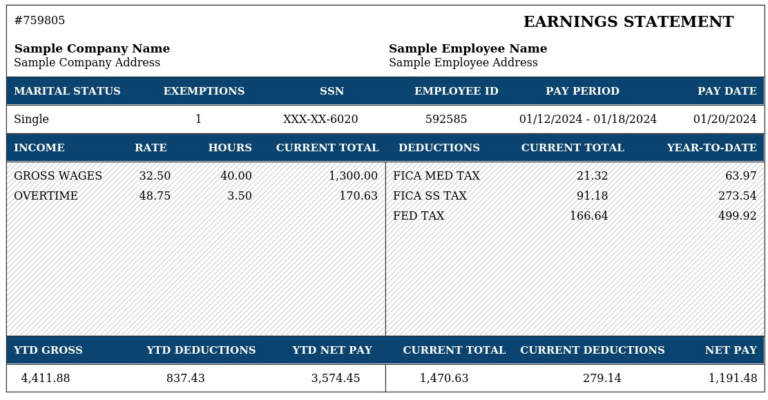Image resolution: width=768 pixels, height=400 pixels.
Task: Click the CURRENT DEDUCTIONS header
Action: pyautogui.click(x=592, y=350)
